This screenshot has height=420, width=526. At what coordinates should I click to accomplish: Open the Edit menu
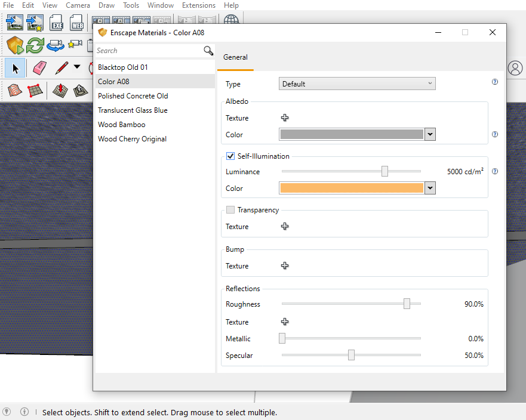coord(28,5)
